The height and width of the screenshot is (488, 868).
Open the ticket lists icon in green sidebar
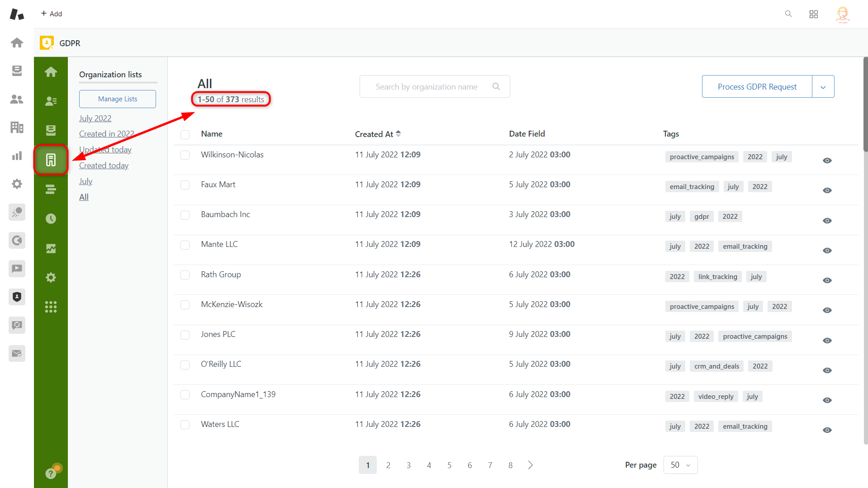[x=51, y=130]
